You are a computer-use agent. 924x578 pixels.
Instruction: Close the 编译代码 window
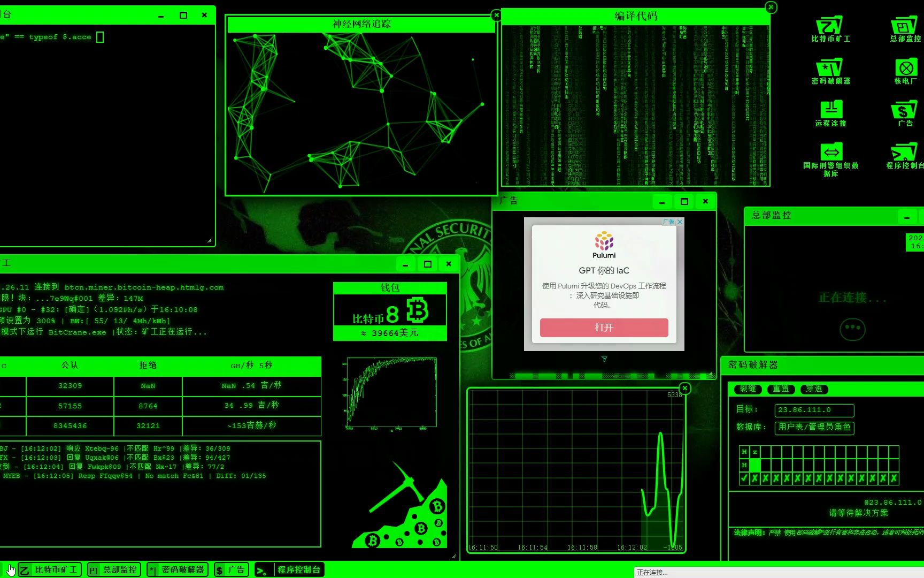tap(771, 7)
